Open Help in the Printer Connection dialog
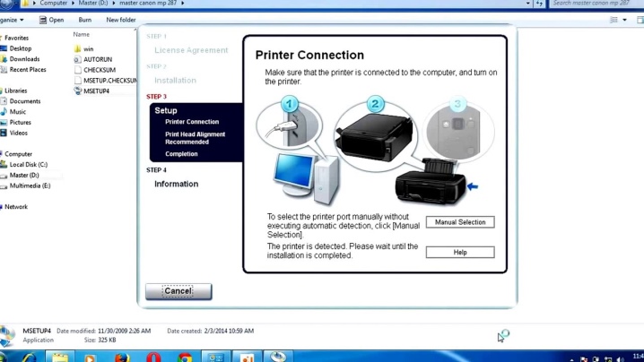Viewport: 644px width, 362px height. [x=460, y=253]
